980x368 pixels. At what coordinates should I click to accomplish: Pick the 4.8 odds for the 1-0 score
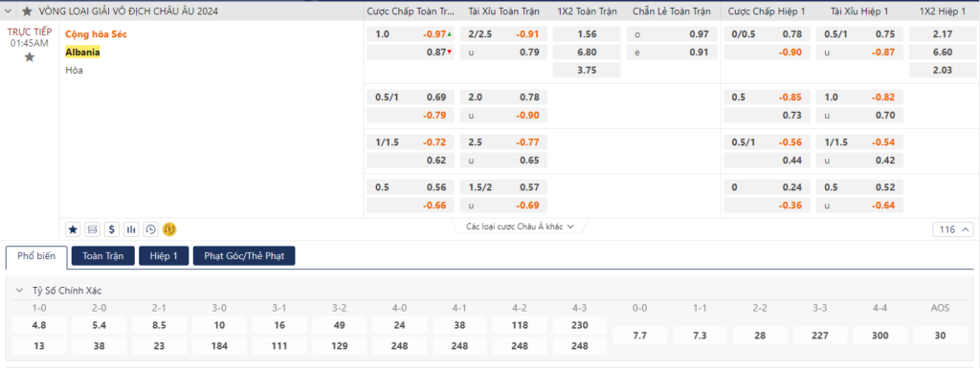pos(38,325)
